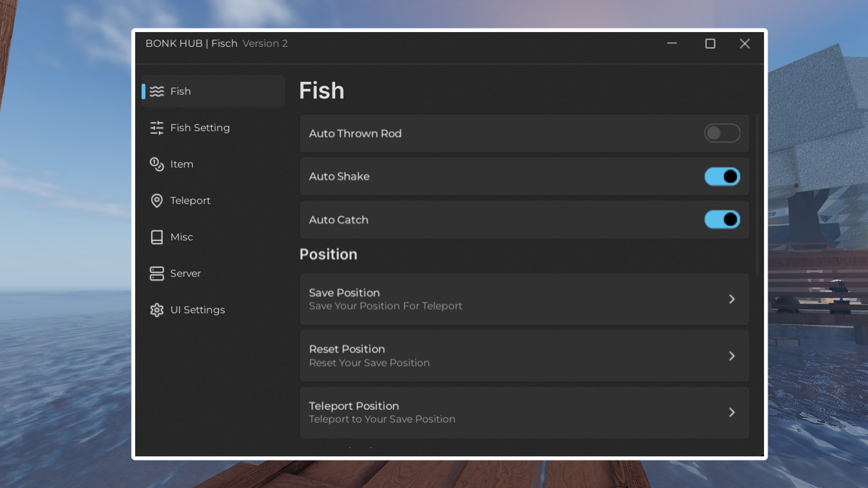Open the Fish Setting tab label
The height and width of the screenshot is (488, 868).
point(200,128)
